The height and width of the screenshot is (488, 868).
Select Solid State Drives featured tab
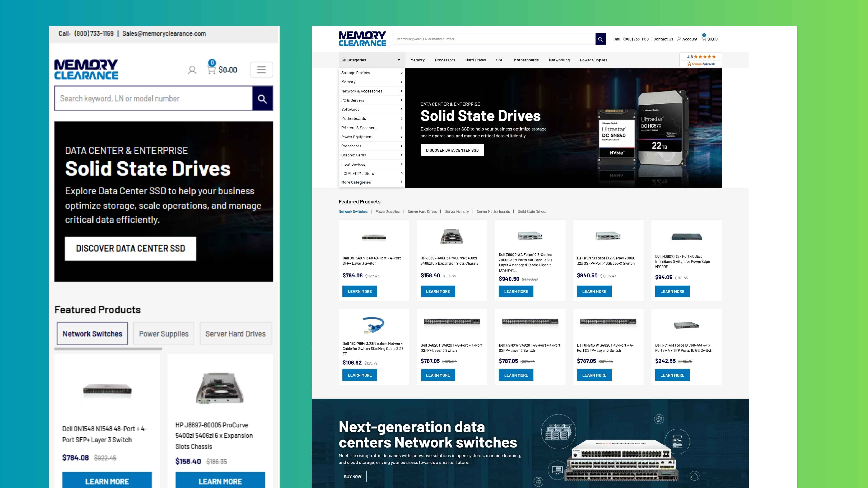point(531,211)
